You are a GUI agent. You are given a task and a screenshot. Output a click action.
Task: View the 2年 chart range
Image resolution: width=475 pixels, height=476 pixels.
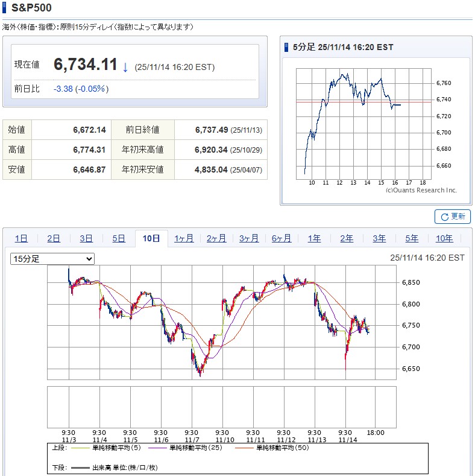point(347,238)
